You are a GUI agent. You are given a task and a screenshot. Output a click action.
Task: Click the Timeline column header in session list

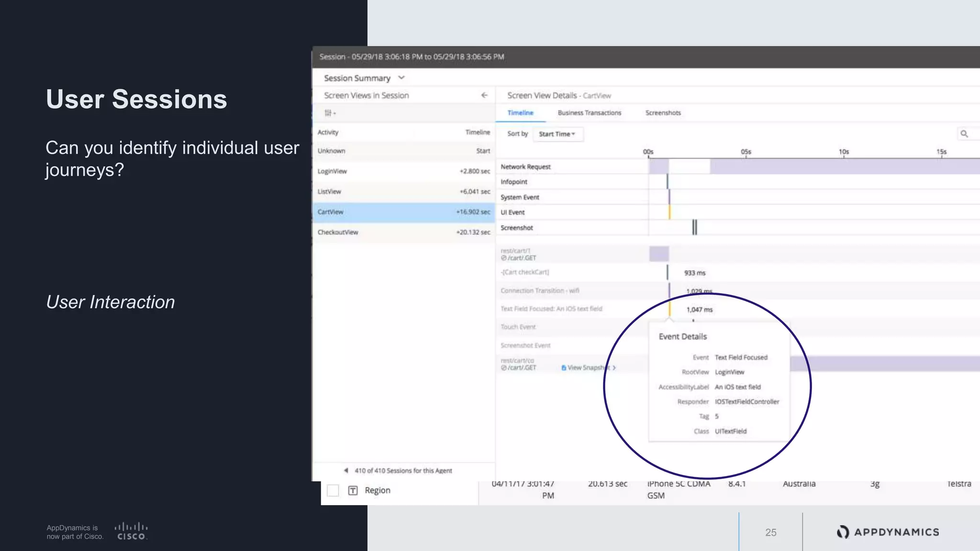pyautogui.click(x=478, y=132)
